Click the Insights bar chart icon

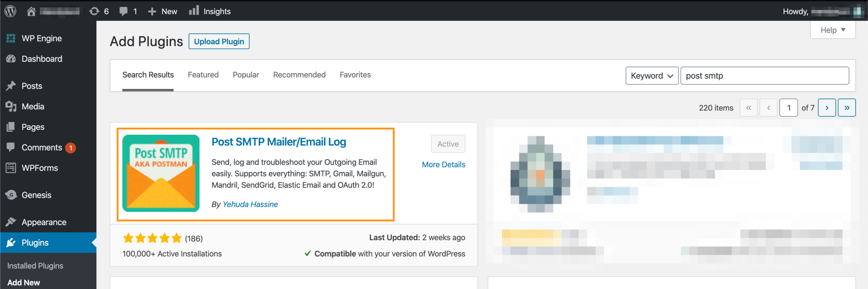pos(194,11)
